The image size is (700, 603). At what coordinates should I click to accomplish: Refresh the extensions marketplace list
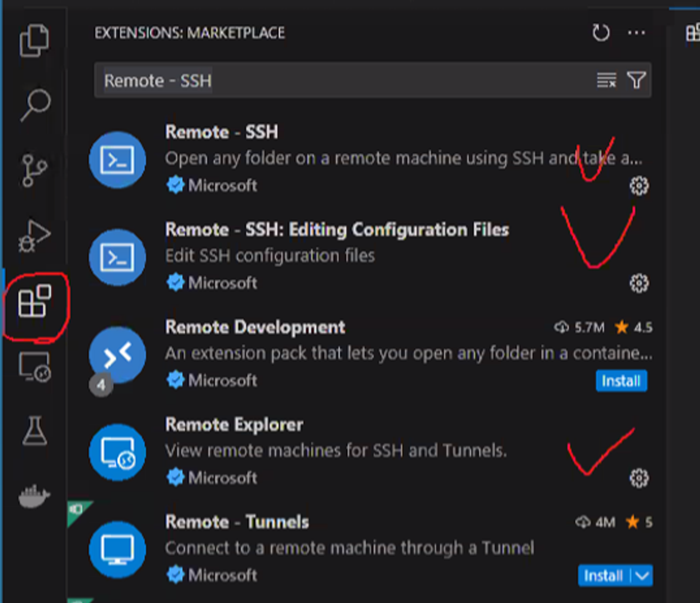(601, 33)
